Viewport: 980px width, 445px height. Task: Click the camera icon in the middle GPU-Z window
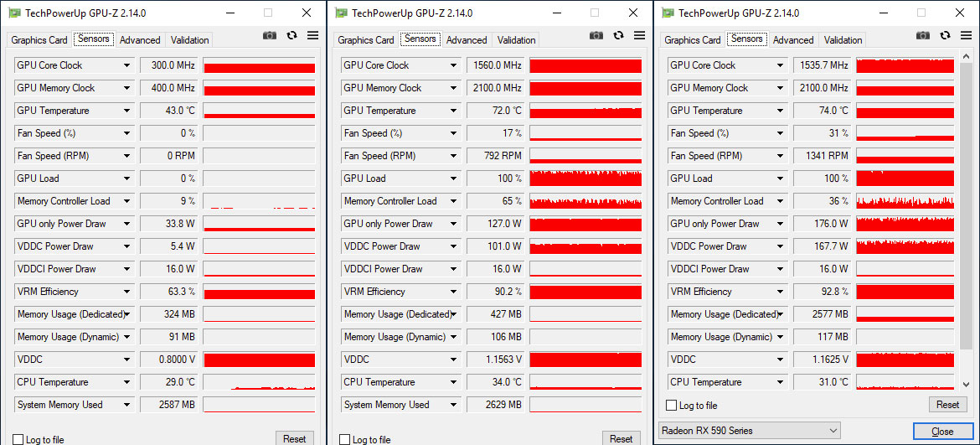(596, 35)
